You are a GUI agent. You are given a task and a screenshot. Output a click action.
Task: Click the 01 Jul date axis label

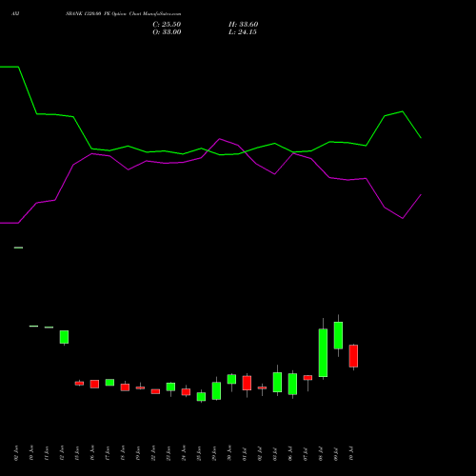[x=245, y=453]
